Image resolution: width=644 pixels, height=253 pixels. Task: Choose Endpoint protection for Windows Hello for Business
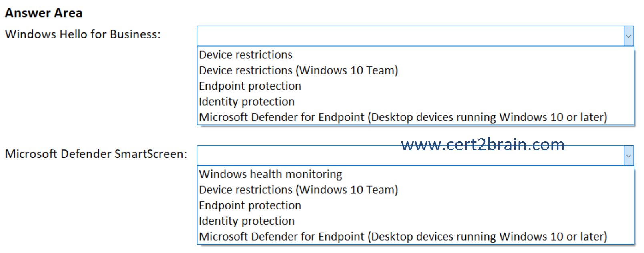coord(250,86)
